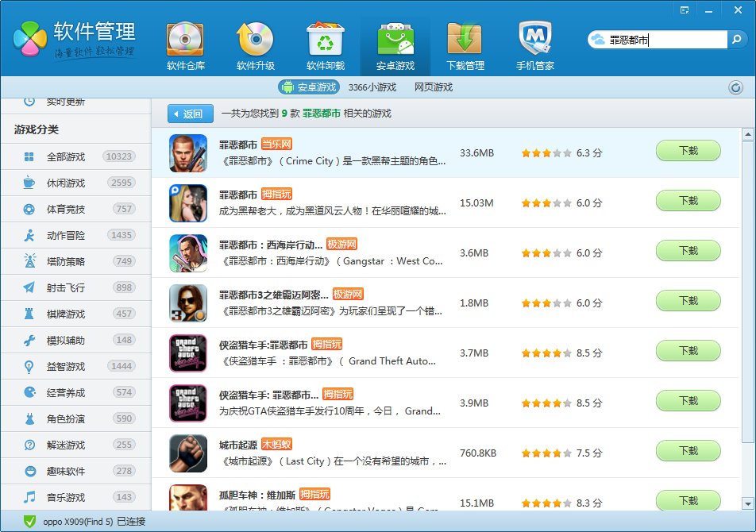The height and width of the screenshot is (532, 756).
Task: Click the 返回 back button
Action: click(191, 114)
